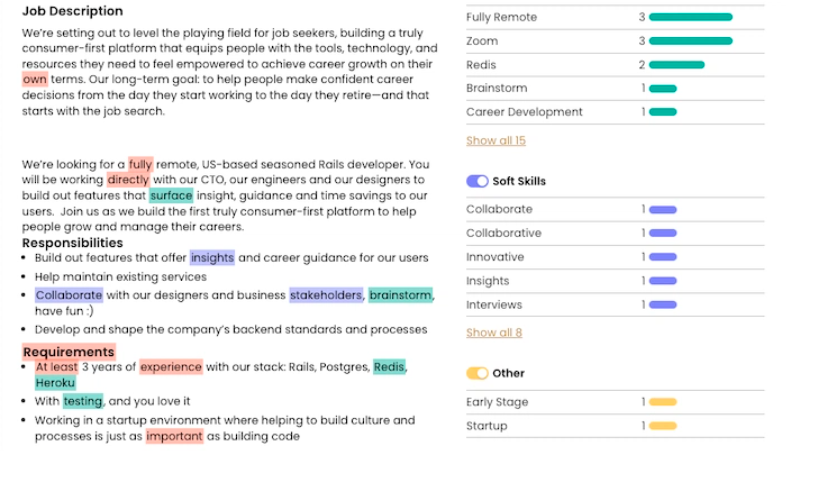Select the Fully Remote keyword row
The image size is (822, 480).
(x=615, y=17)
